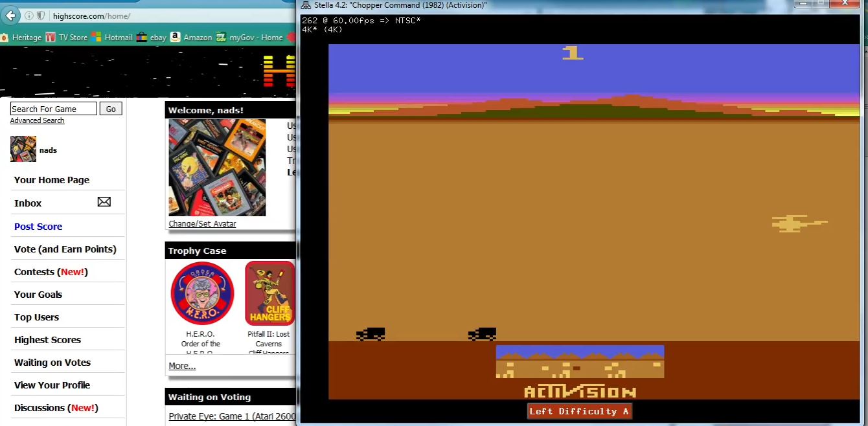
Task: Open the Stella window icon in title bar
Action: pyautogui.click(x=306, y=5)
